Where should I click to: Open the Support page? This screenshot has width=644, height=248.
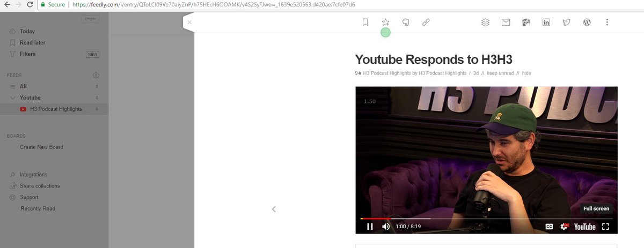click(x=29, y=197)
